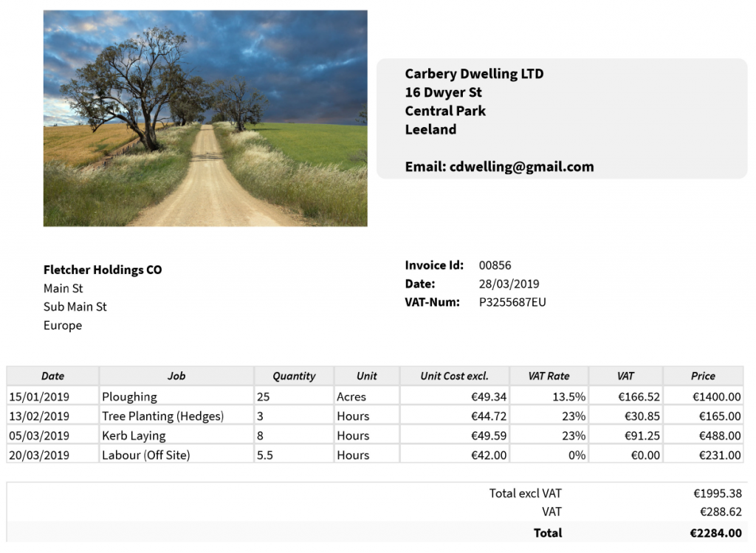Click price €231.00
Viewport: 756px width, 553px height.
point(703,455)
